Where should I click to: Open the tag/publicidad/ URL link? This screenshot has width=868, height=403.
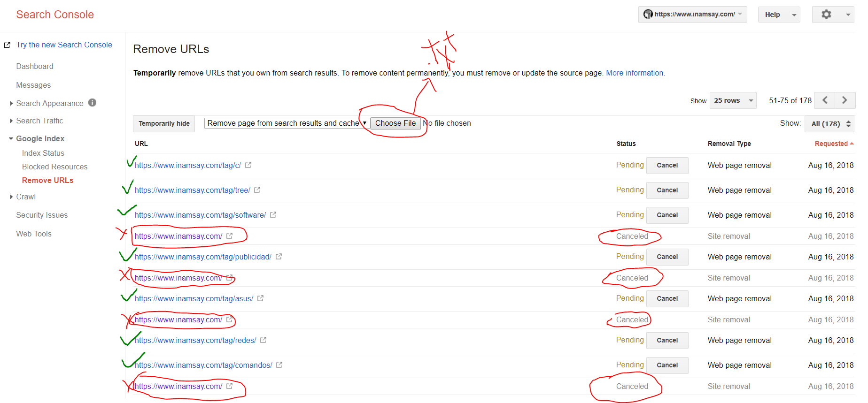pos(203,257)
